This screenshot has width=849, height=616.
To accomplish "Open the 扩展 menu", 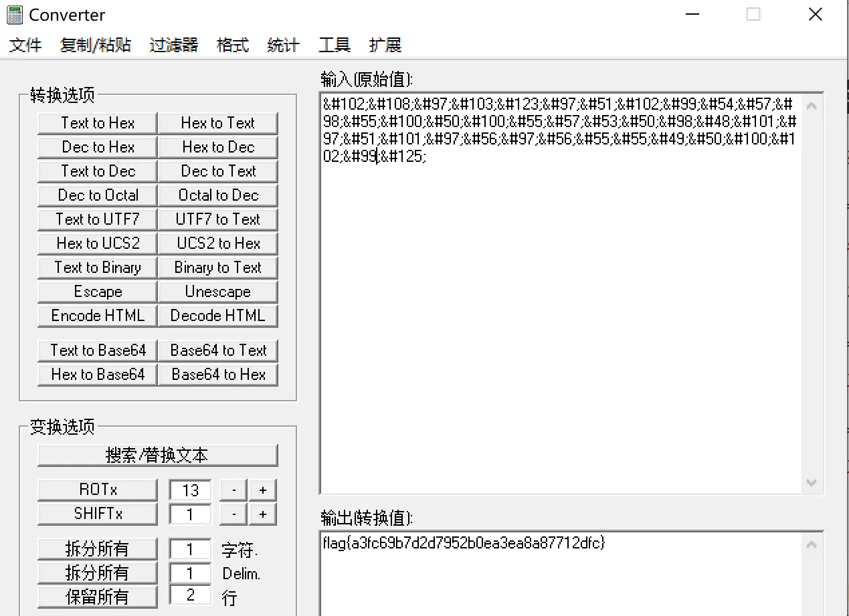I will click(x=385, y=45).
